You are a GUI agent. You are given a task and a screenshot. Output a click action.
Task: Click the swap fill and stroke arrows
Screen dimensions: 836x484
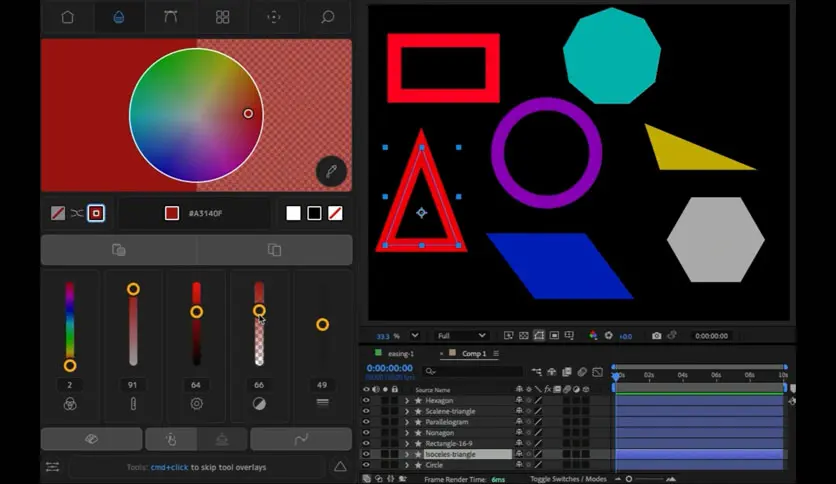coord(77,213)
